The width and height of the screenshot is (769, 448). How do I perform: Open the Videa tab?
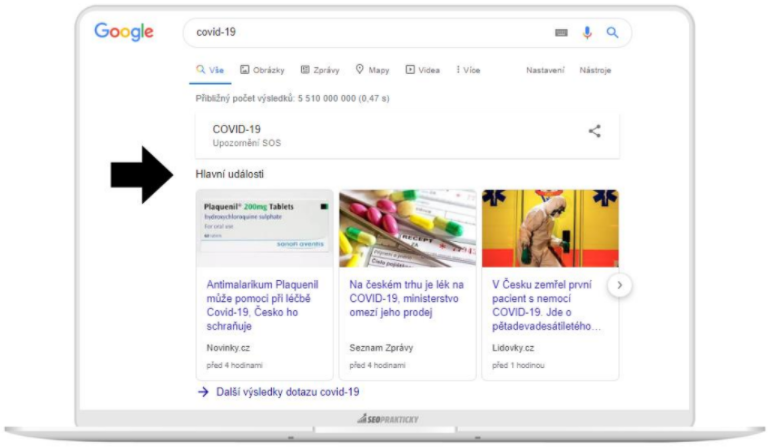(x=422, y=70)
